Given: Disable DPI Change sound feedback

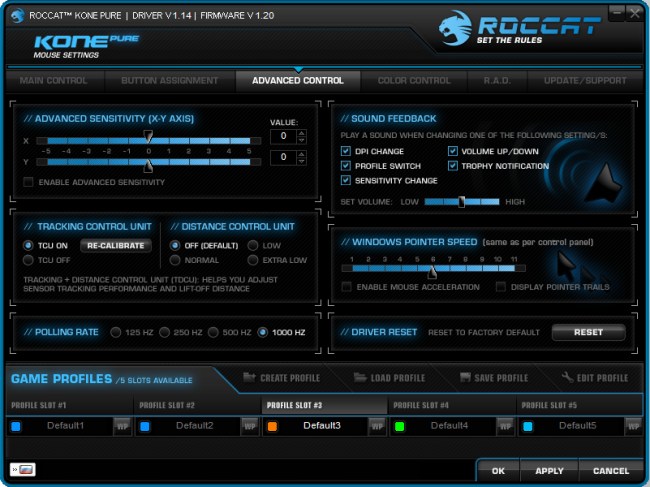Looking at the screenshot, I should point(346,151).
